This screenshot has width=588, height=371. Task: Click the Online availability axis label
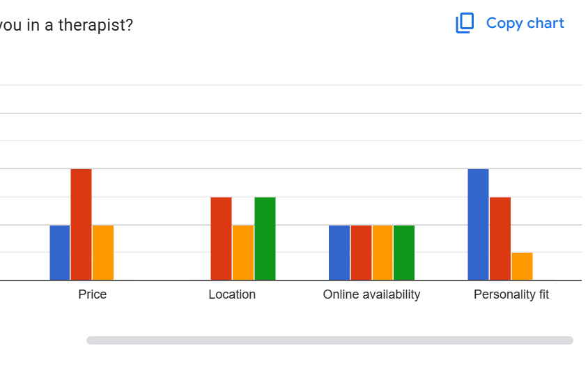[371, 294]
